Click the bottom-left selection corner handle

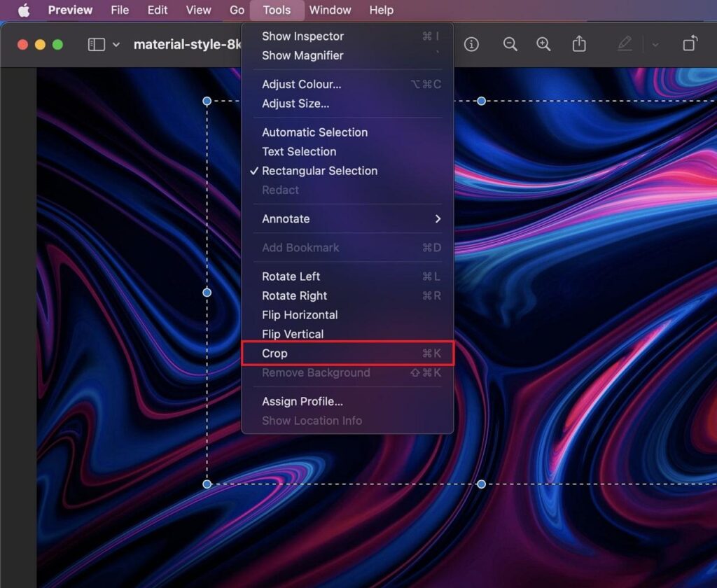tap(207, 484)
